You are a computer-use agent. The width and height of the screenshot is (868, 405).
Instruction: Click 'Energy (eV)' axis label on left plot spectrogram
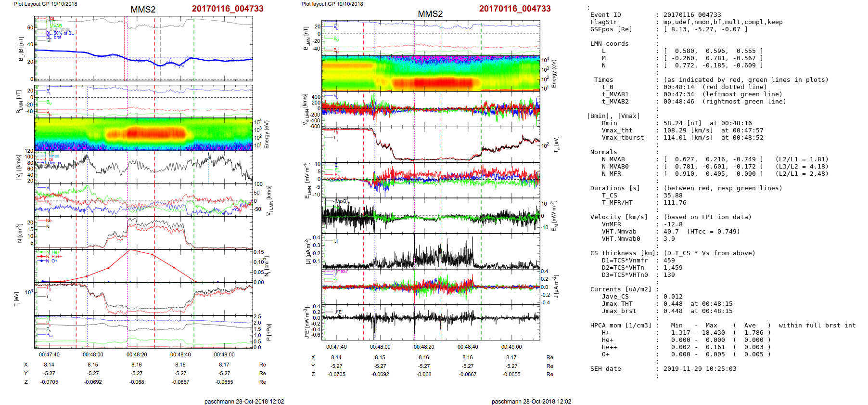tap(267, 134)
